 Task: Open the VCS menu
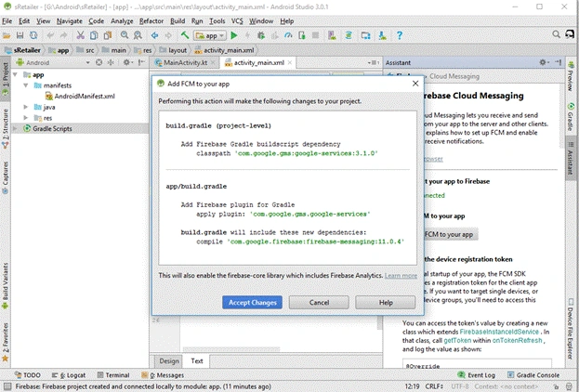237,21
